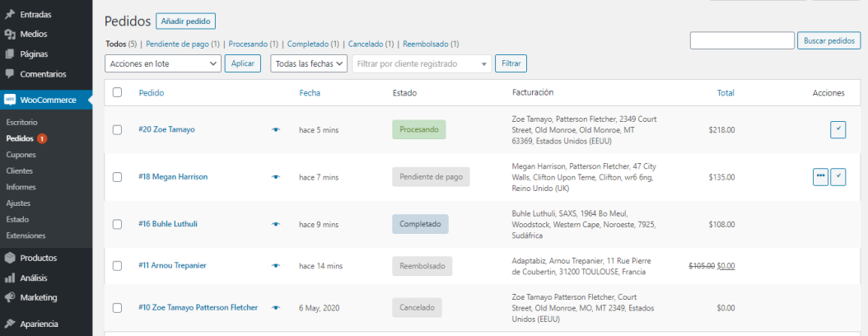Open Productos from the sidebar icon

[10, 258]
